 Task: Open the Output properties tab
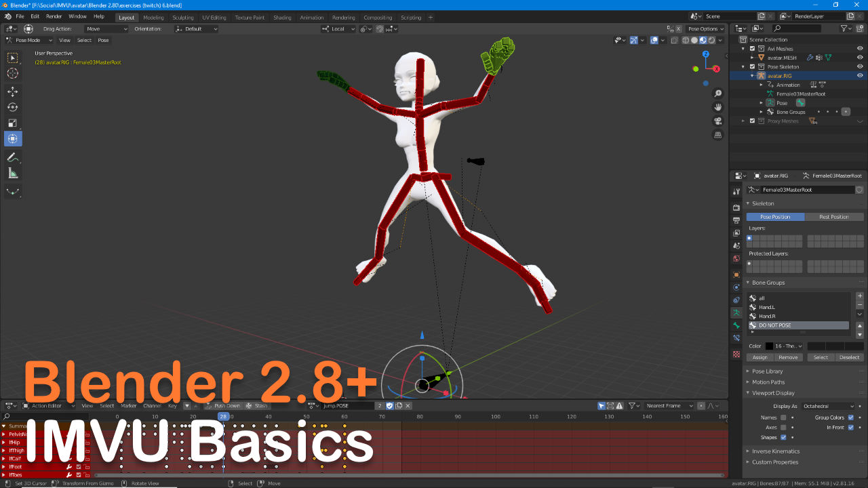click(736, 220)
